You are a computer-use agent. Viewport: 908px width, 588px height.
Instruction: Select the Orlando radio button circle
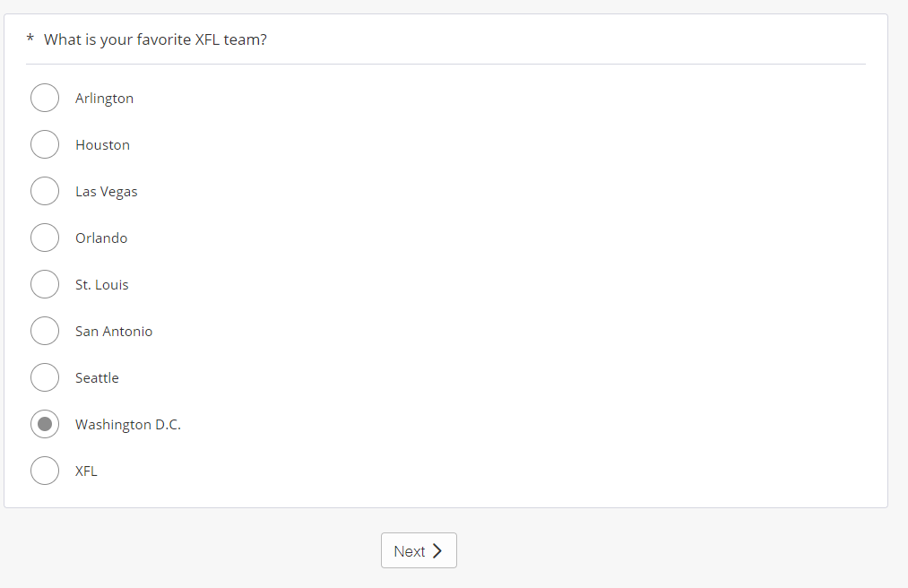[x=45, y=238]
